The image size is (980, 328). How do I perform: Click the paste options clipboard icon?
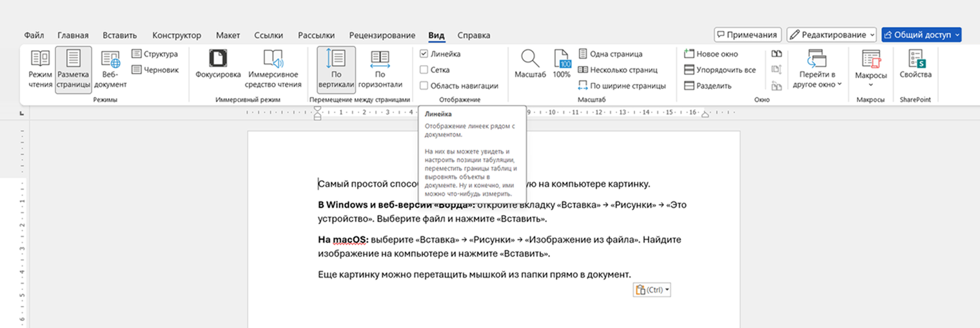[640, 290]
